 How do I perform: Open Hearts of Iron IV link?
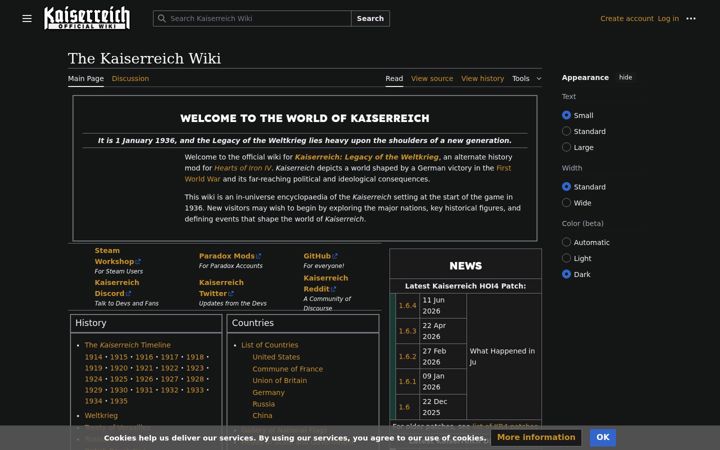click(x=242, y=168)
